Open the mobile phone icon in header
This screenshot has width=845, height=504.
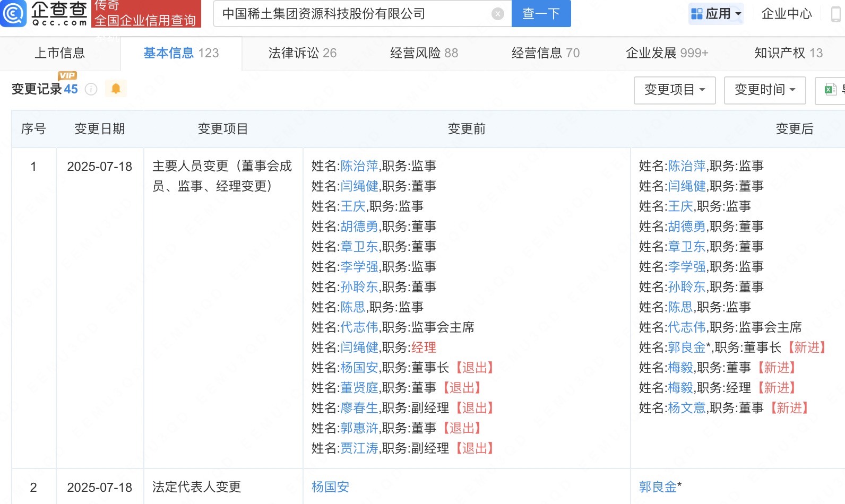coord(835,14)
